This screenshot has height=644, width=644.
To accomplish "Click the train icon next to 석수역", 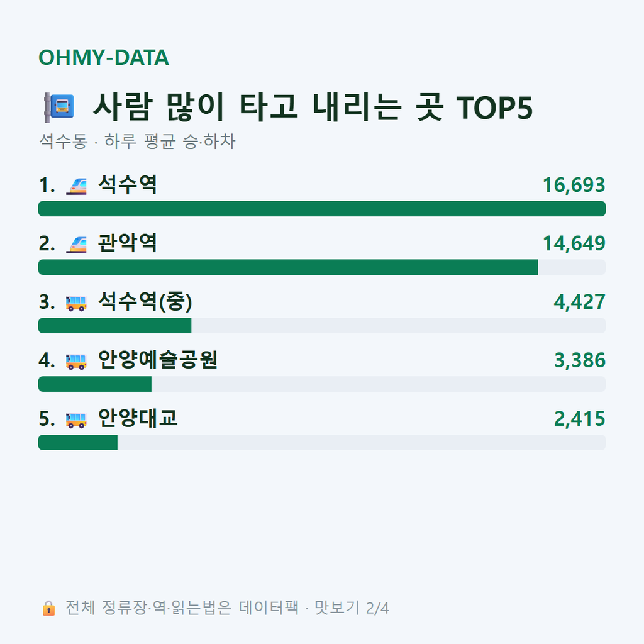I will [76, 186].
